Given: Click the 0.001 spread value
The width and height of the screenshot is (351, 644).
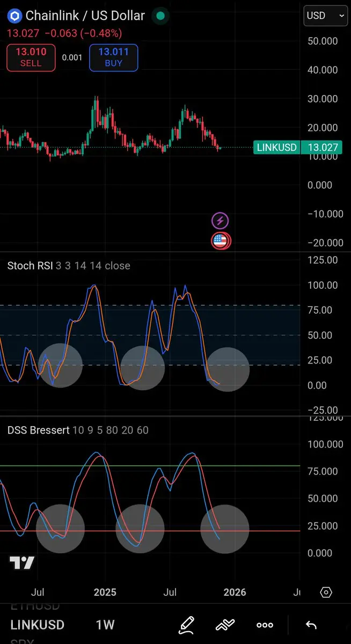Looking at the screenshot, I should [72, 57].
